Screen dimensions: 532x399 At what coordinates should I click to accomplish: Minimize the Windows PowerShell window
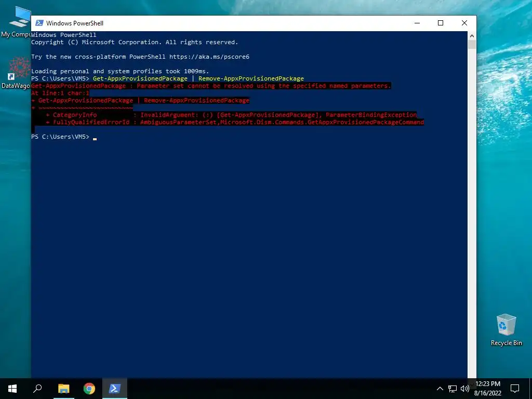417,23
